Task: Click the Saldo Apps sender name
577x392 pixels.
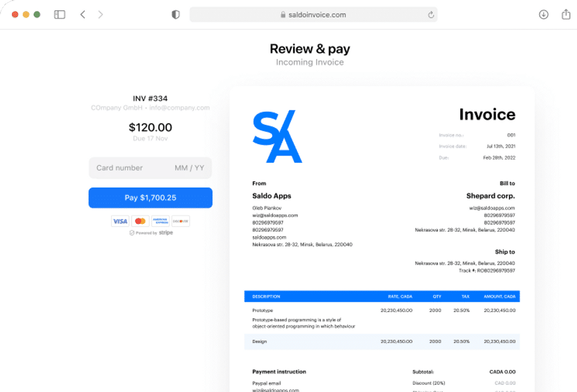Action: pos(272,196)
